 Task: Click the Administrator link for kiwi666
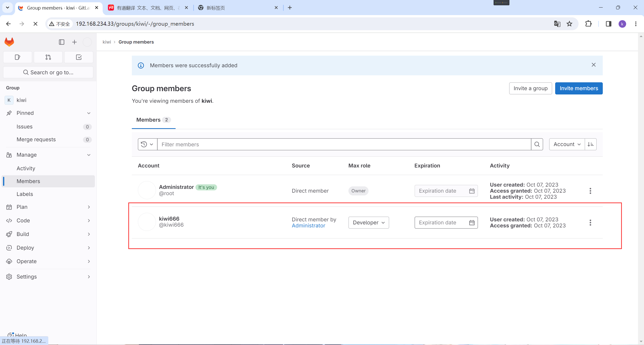point(308,226)
